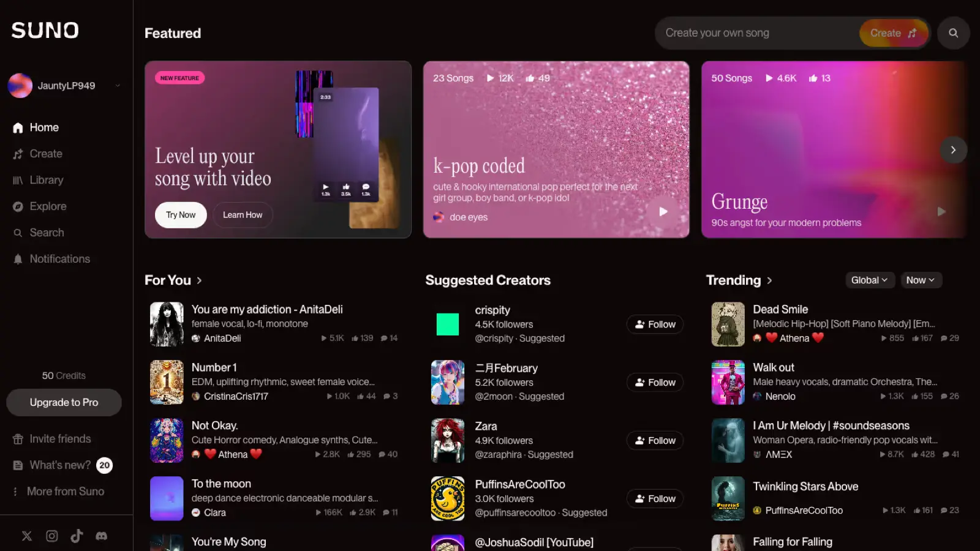
Task: Open the AnitaDeli artist link
Action: [222, 339]
